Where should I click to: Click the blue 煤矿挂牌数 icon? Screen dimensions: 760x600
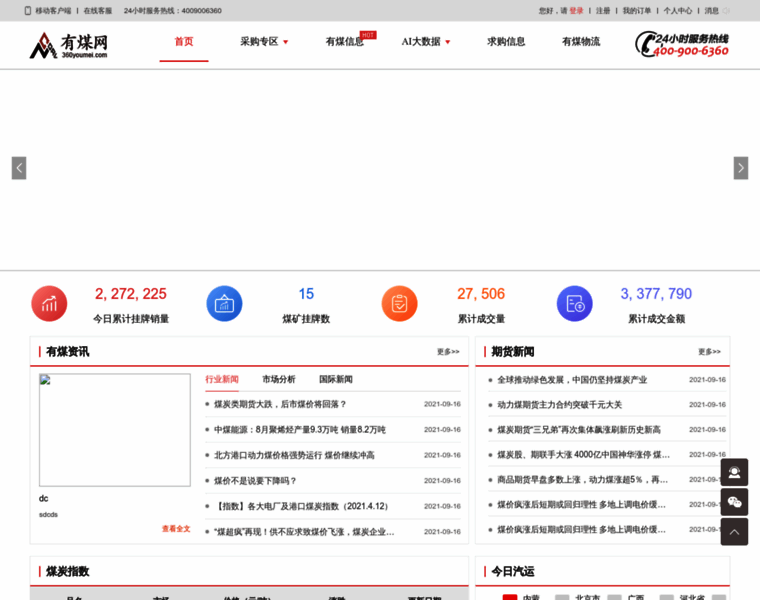click(224, 304)
